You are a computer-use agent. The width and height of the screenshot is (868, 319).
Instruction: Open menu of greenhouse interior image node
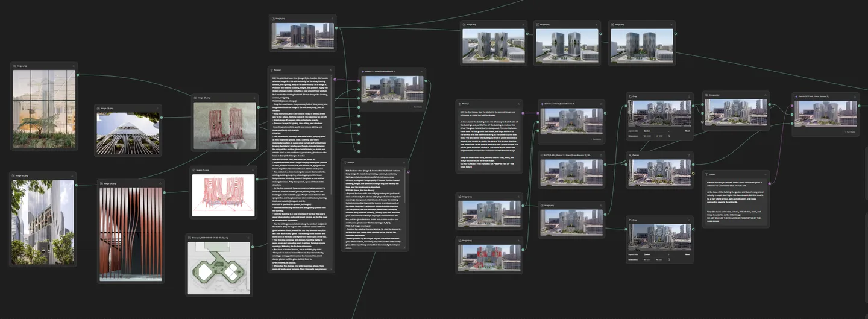[74, 66]
